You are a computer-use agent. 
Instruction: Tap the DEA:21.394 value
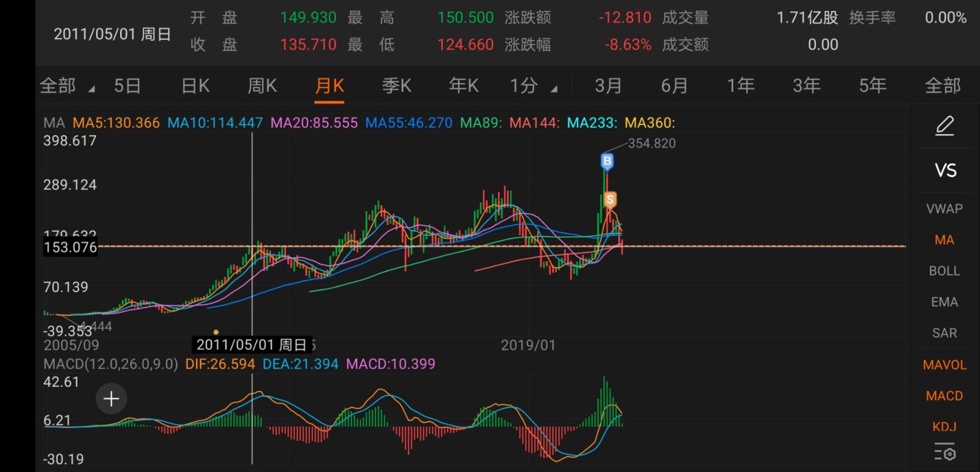pyautogui.click(x=300, y=364)
